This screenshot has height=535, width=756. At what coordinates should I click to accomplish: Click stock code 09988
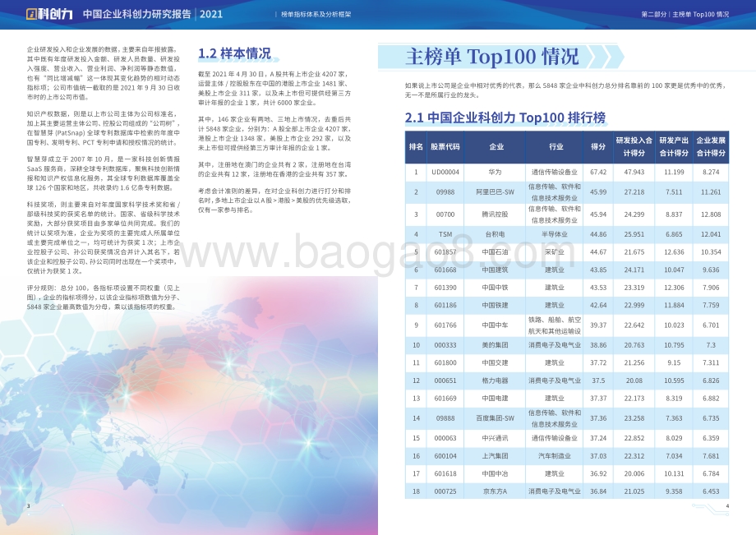click(445, 191)
